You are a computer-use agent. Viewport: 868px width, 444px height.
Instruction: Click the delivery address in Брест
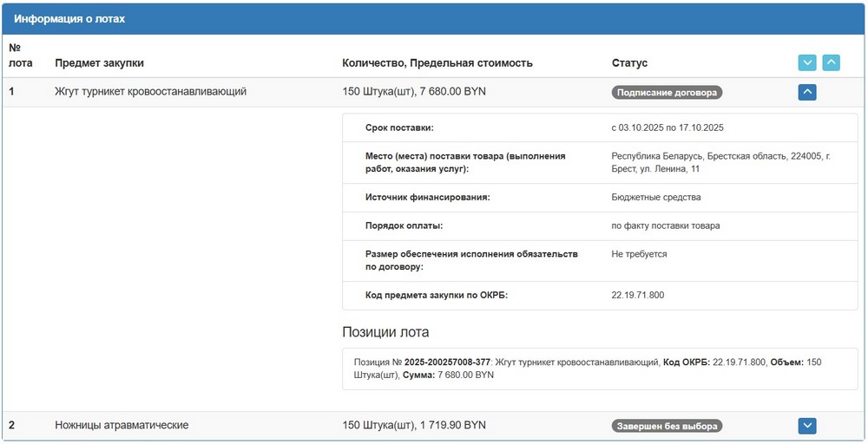click(720, 162)
